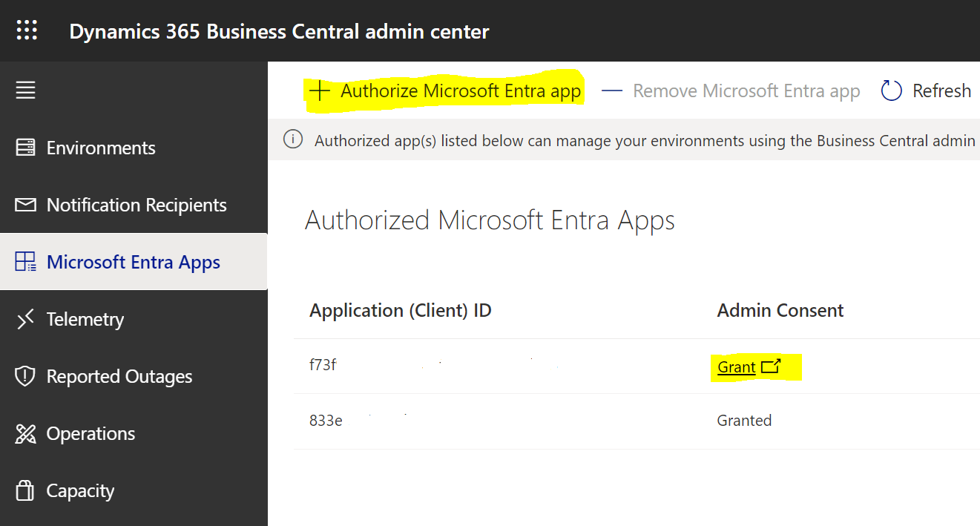
Task: Click Remove Microsoft Entra app
Action: [x=731, y=91]
